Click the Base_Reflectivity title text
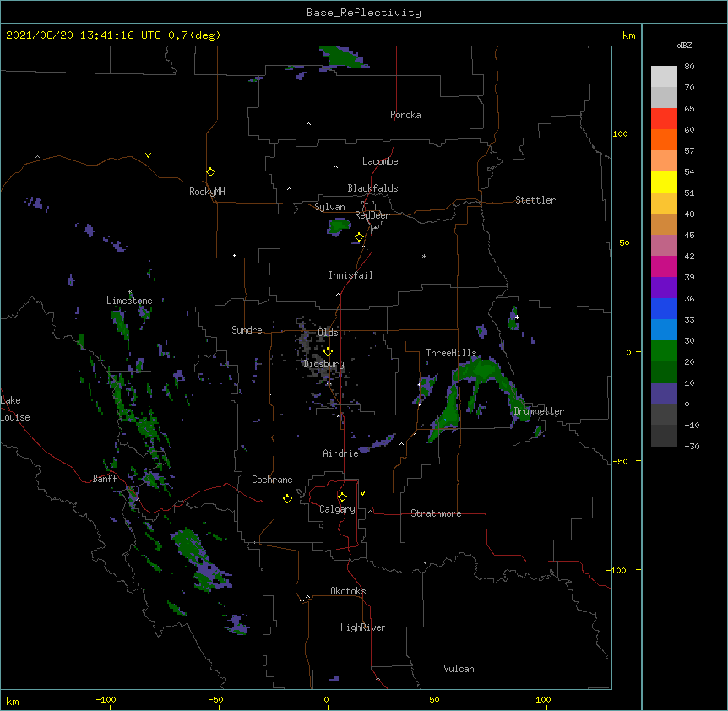Viewport: 728px width, 711px height. [364, 13]
